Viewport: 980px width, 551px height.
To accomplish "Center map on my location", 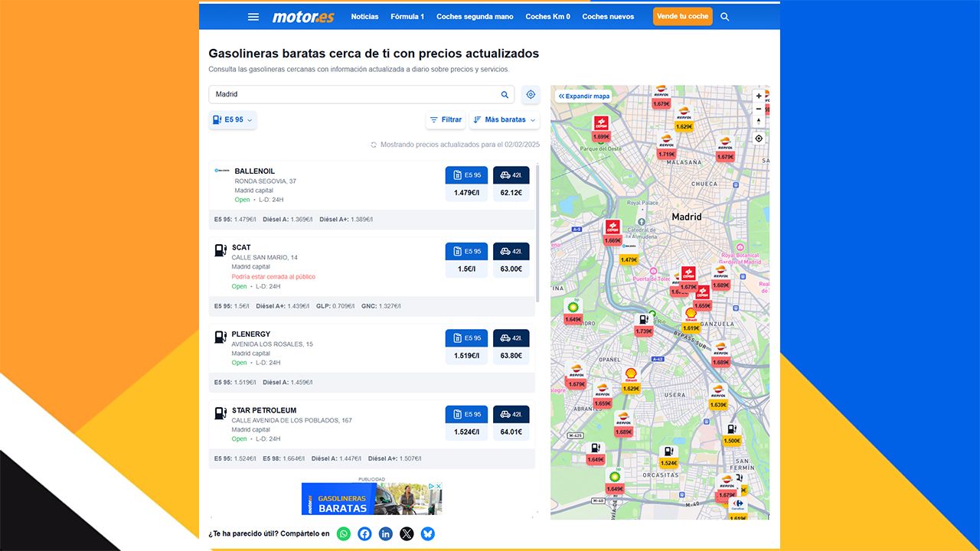I will tap(759, 139).
